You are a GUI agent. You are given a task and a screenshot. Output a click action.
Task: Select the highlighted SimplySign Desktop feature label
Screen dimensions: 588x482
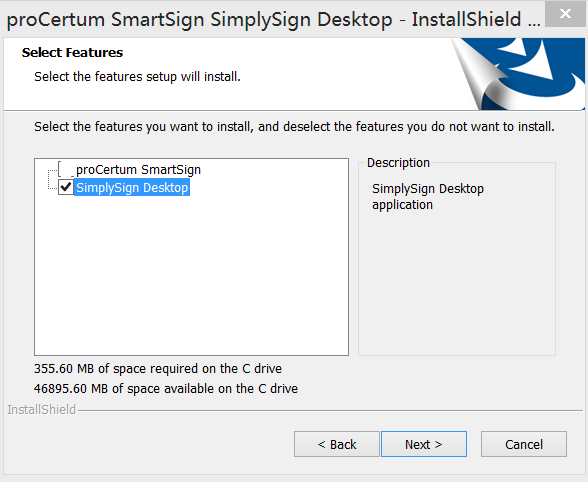(x=132, y=187)
